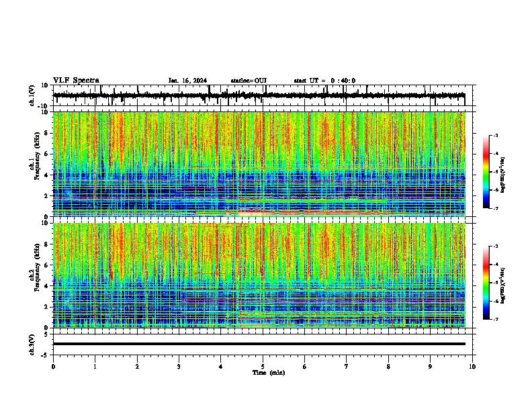Click the ch.1 voltage waveform trace
The height and width of the screenshot is (411, 532).
pyautogui.click(x=259, y=95)
